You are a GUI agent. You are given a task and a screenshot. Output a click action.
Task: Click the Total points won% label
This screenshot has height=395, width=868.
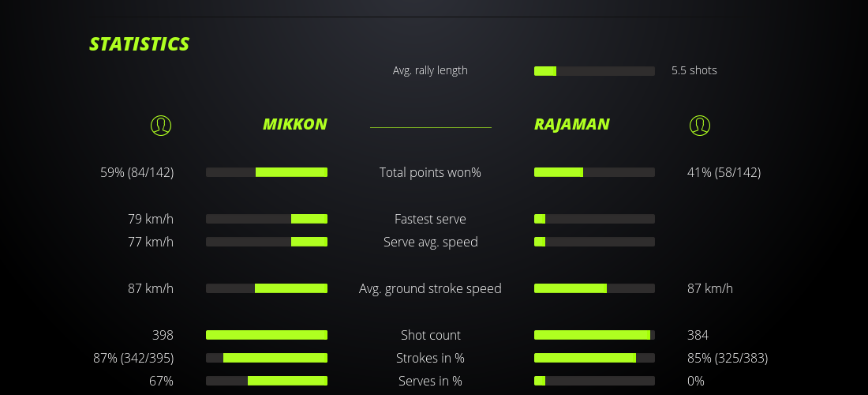point(430,172)
